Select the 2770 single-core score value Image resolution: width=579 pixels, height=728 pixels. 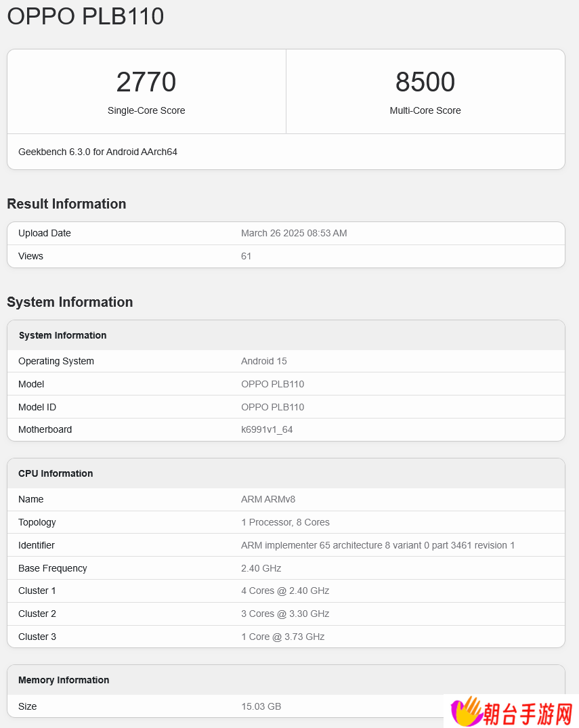[x=146, y=82]
